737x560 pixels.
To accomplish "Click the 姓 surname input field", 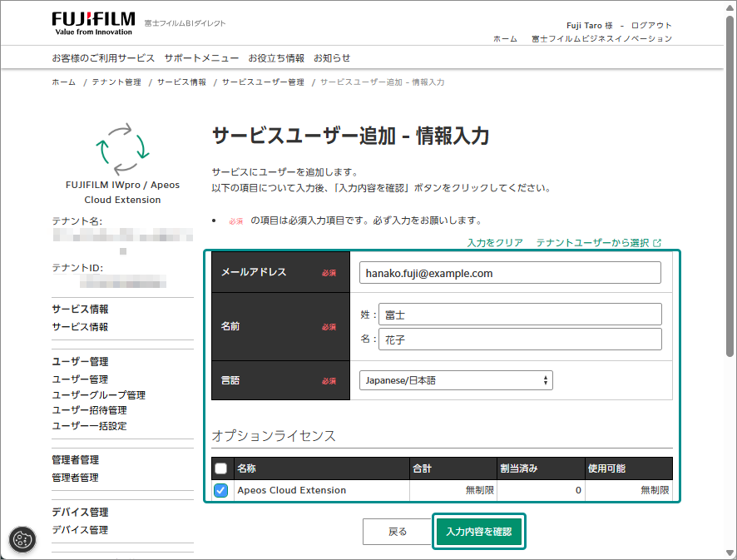I will 520,314.
